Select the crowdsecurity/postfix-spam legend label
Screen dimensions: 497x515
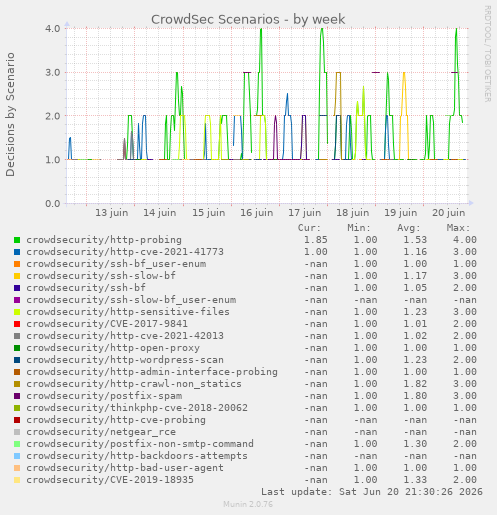click(x=104, y=396)
